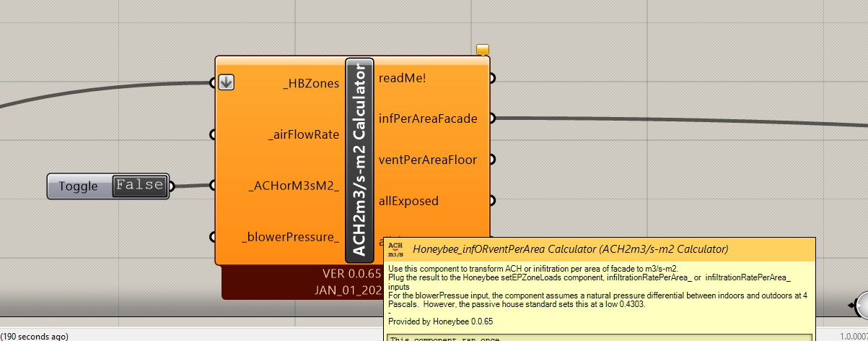868x341 pixels.
Task: Click the ventPerAreaFloor output parameter
Action: tap(428, 159)
